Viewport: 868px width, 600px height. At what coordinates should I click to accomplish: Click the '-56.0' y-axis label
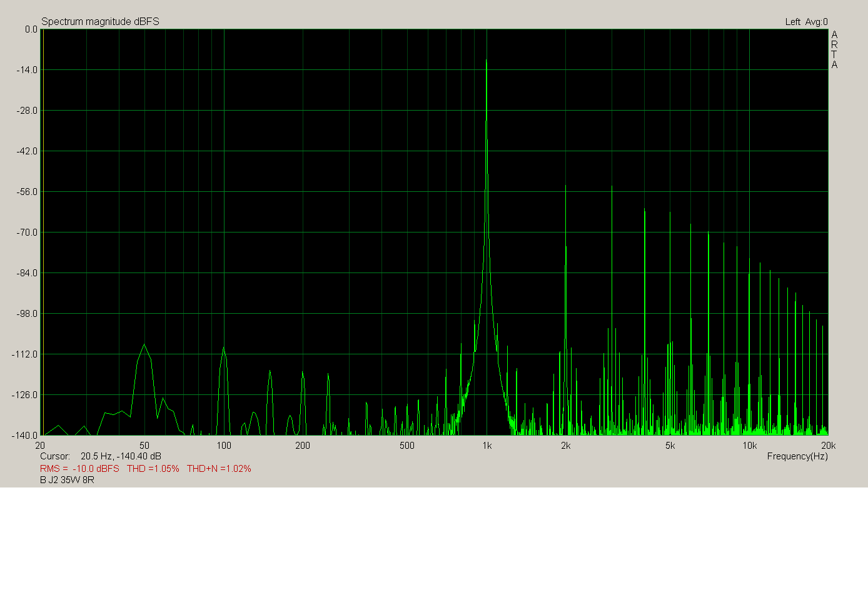point(27,192)
